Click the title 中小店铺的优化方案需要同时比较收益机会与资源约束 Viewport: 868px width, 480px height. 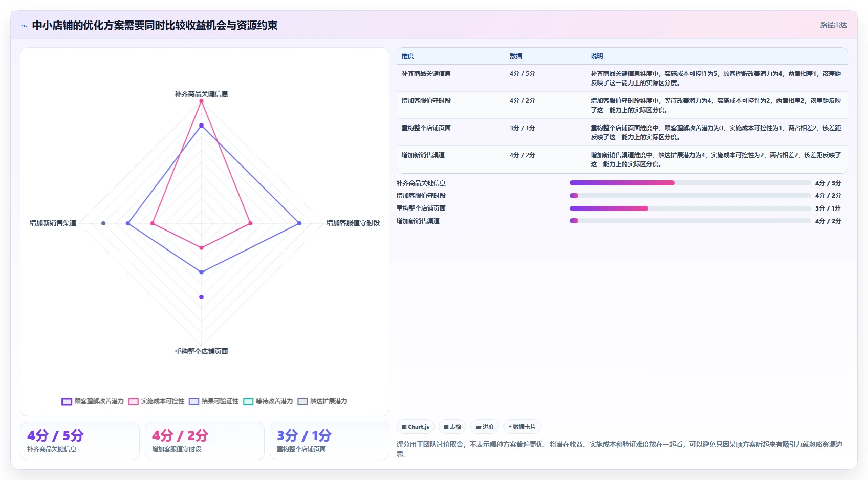155,25
